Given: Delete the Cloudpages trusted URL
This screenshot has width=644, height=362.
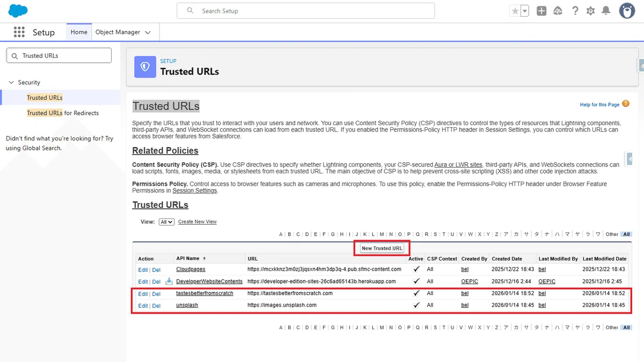Looking at the screenshot, I should (x=156, y=270).
